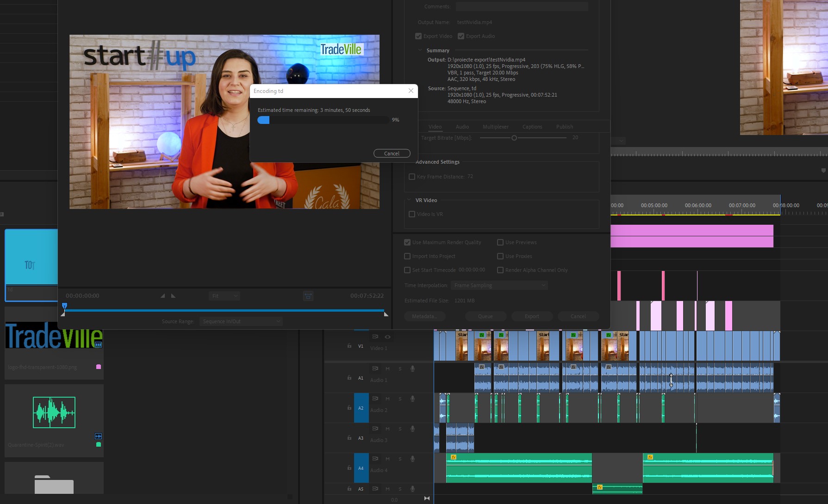Mute the Audio 1 track
The image size is (828, 504).
point(387,369)
